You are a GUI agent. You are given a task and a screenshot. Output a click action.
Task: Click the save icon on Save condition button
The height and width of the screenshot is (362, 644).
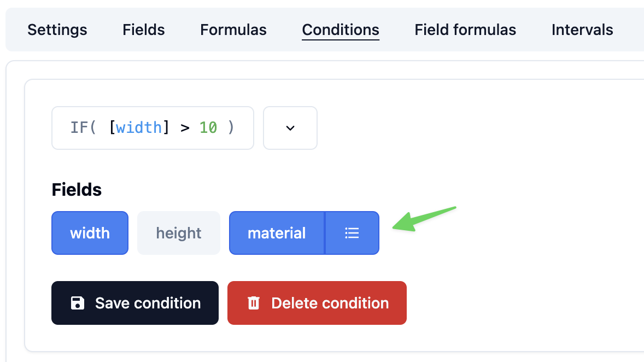(x=78, y=303)
